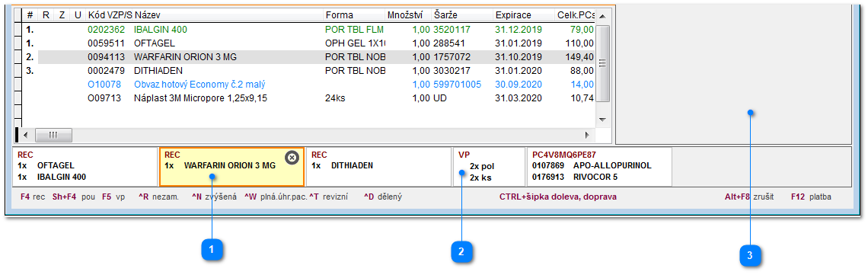
Task: Click the horizontal scrollbar right arrow
Action: click(588, 135)
